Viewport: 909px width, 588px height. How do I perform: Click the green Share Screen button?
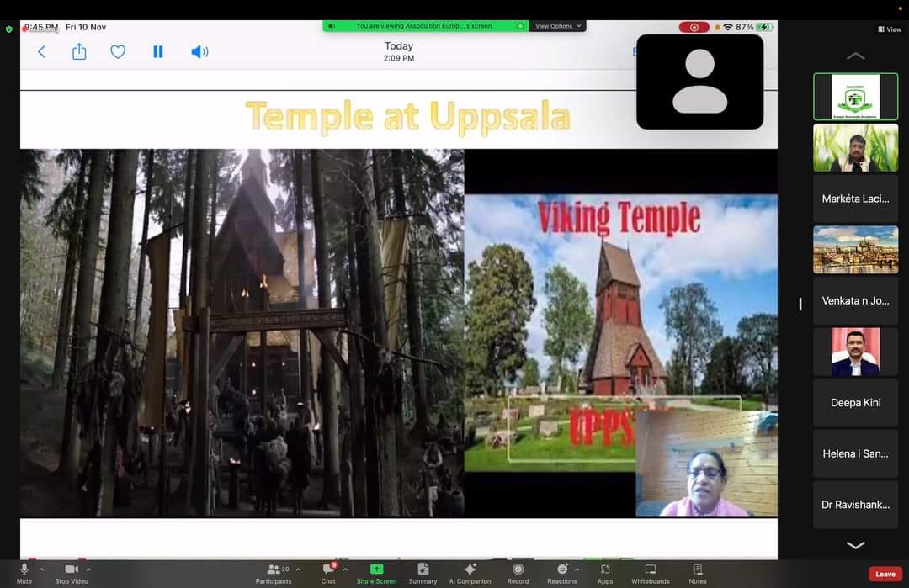pyautogui.click(x=376, y=573)
